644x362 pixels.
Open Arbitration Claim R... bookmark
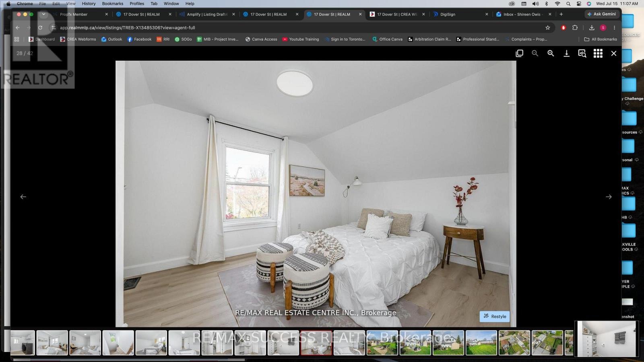click(429, 39)
